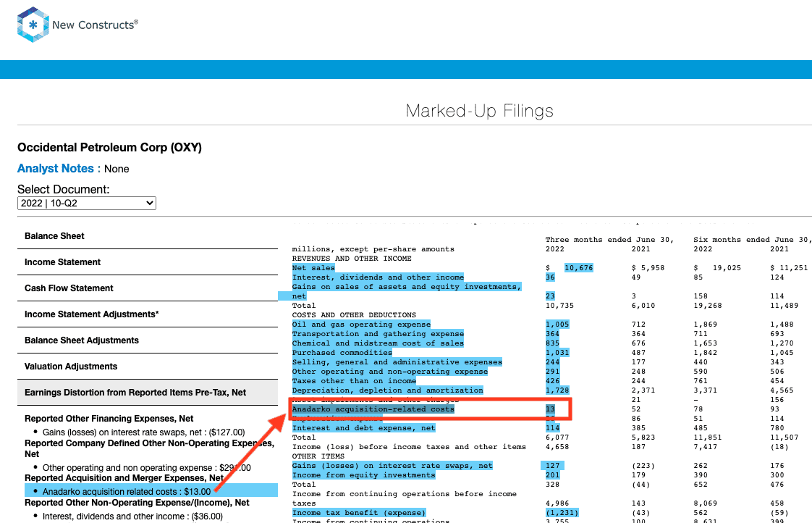Click highlighted Transportation and gathering expense label

(x=378, y=334)
